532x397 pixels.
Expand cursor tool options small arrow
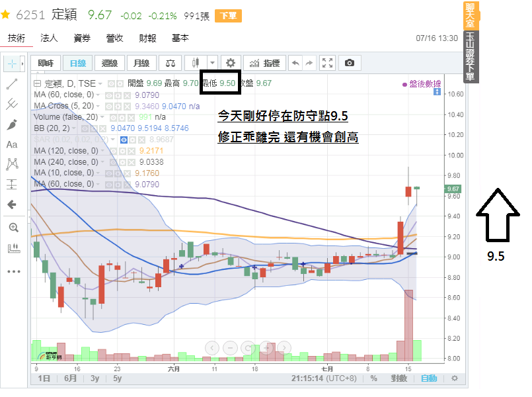tap(22, 64)
